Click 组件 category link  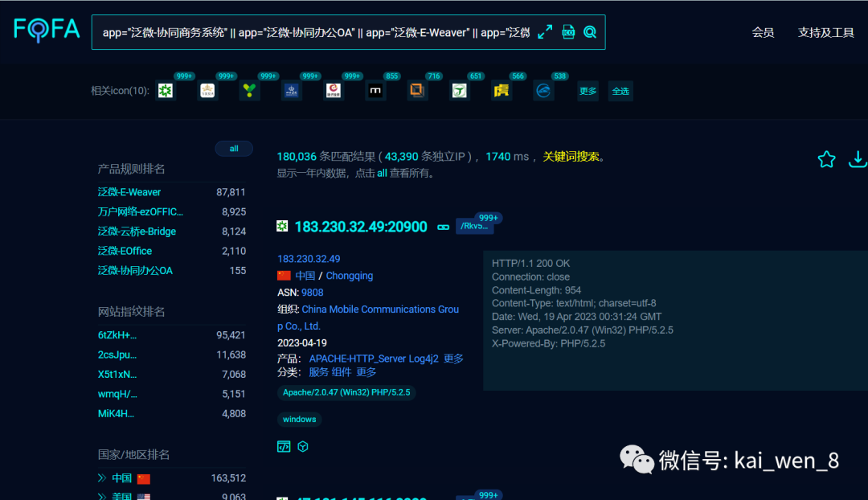[342, 372]
